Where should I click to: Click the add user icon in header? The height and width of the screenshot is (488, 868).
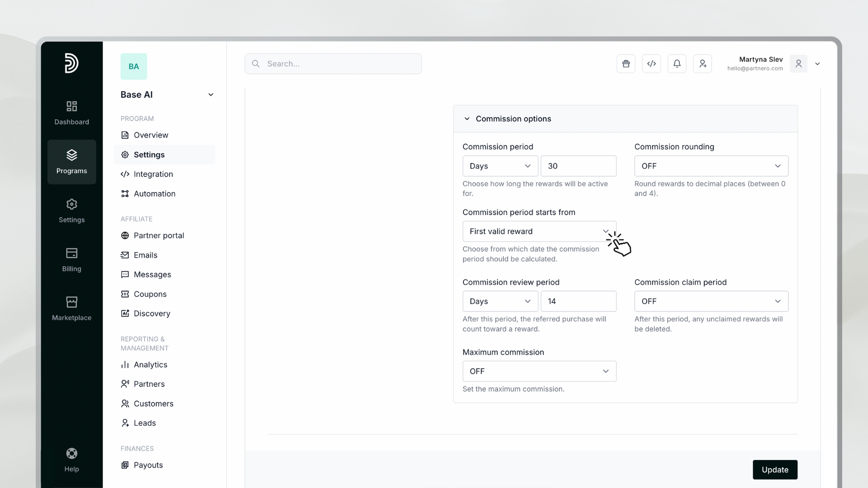tap(703, 64)
